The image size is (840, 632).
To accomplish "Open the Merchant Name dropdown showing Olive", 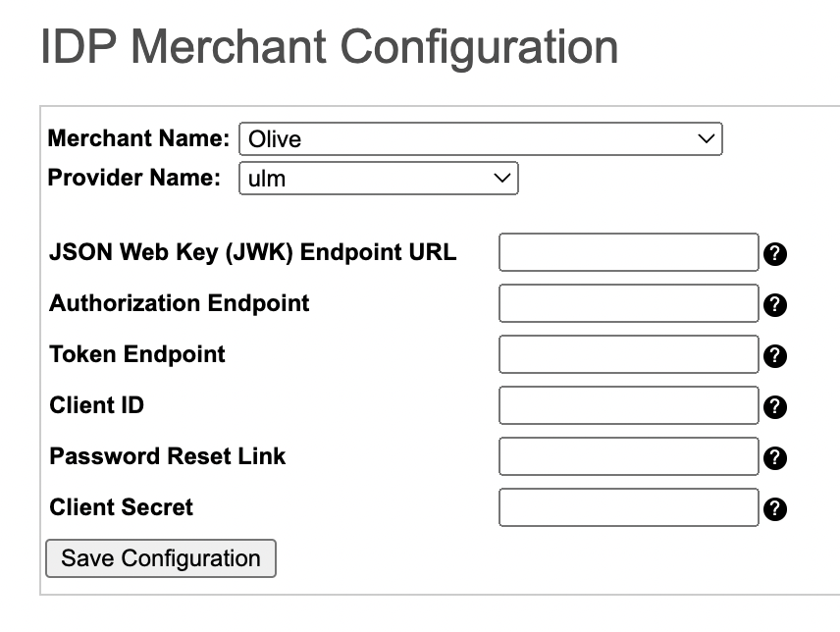I will coord(481,138).
